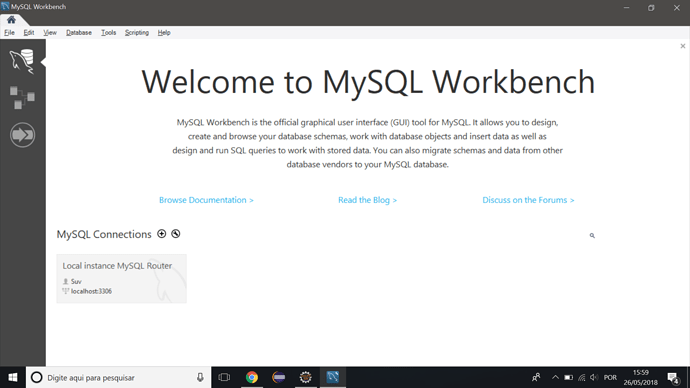This screenshot has height=388, width=690.
Task: Open Task View from the taskbar
Action: (224, 377)
